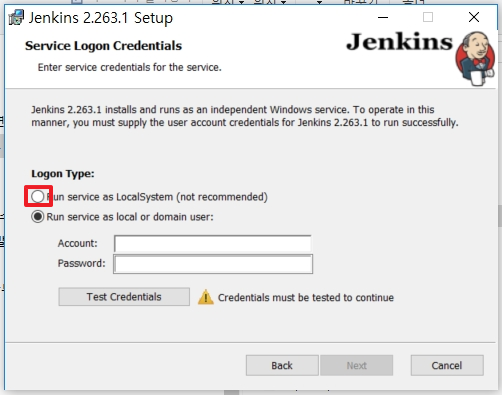Click the maximize button in title bar
Viewport: 502px width, 395px height.
tap(428, 17)
